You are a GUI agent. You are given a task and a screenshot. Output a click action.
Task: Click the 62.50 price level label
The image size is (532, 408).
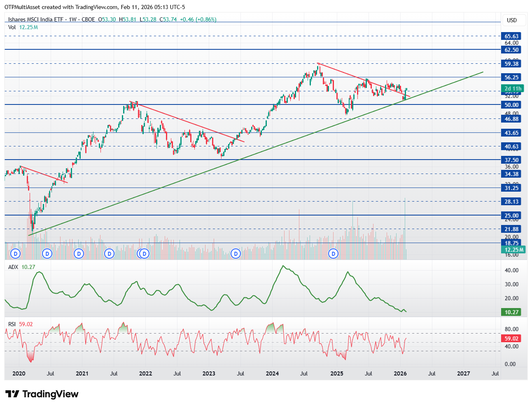pos(511,50)
